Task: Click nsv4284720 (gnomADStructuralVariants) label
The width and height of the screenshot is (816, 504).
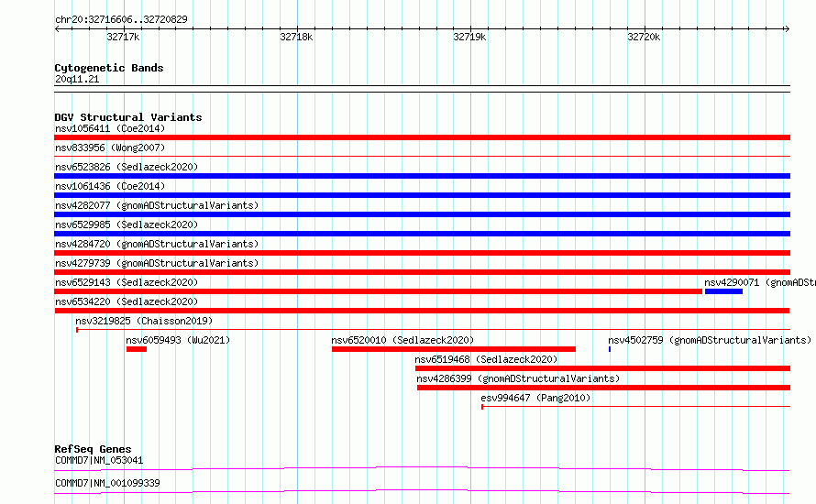Action: 157,244
